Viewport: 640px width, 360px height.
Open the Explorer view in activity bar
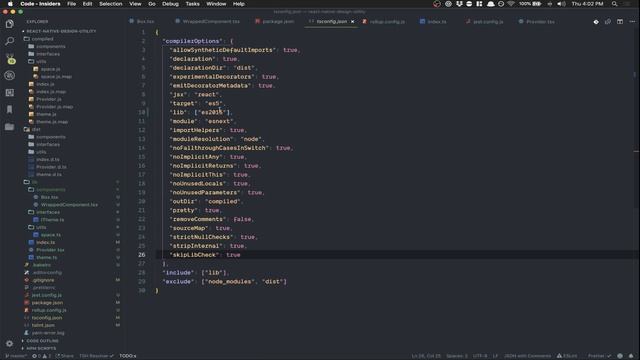pyautogui.click(x=9, y=24)
